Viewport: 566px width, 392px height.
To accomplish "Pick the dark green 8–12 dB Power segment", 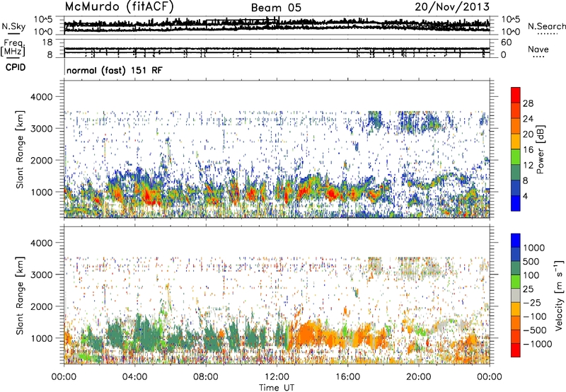I will [516, 173].
